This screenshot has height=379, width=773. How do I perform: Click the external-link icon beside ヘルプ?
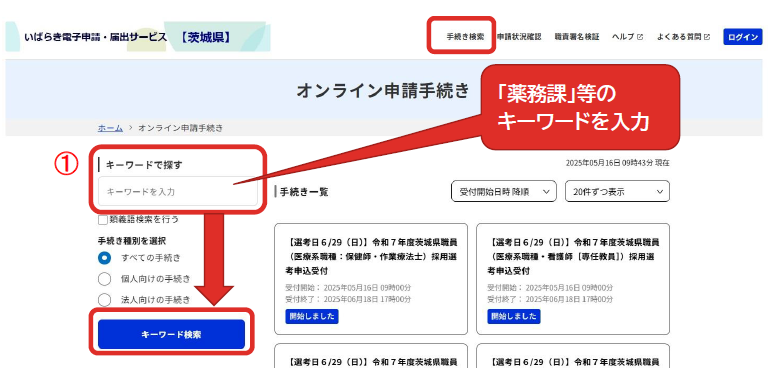pyautogui.click(x=640, y=37)
